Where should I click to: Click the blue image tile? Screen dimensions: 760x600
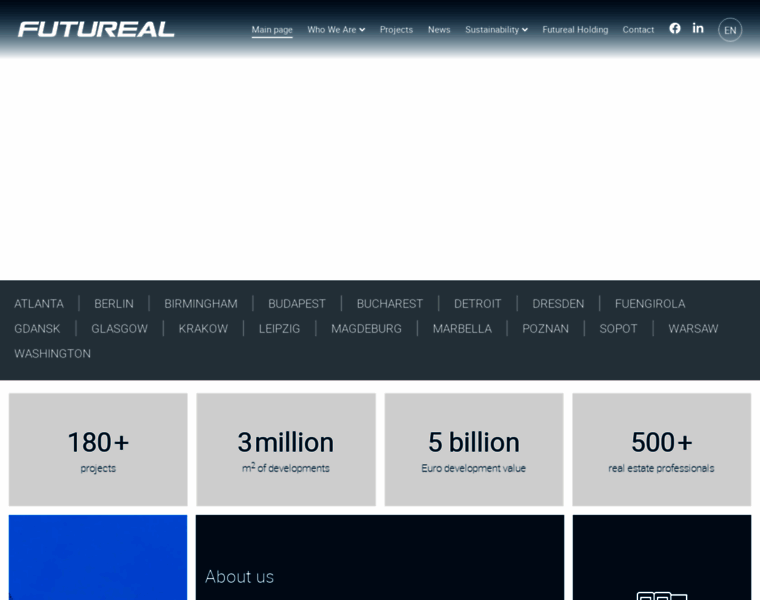(x=98, y=557)
